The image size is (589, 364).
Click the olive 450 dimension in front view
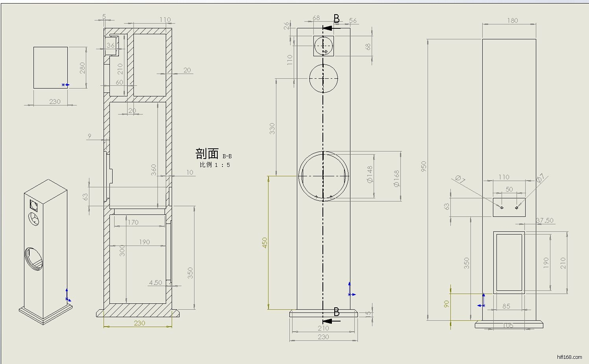(265, 242)
